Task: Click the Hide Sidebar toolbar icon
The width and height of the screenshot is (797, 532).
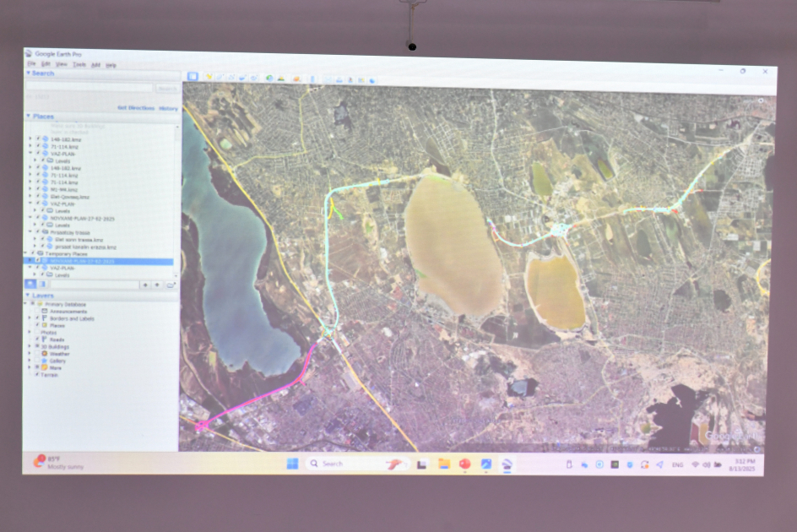Action: 192,76
